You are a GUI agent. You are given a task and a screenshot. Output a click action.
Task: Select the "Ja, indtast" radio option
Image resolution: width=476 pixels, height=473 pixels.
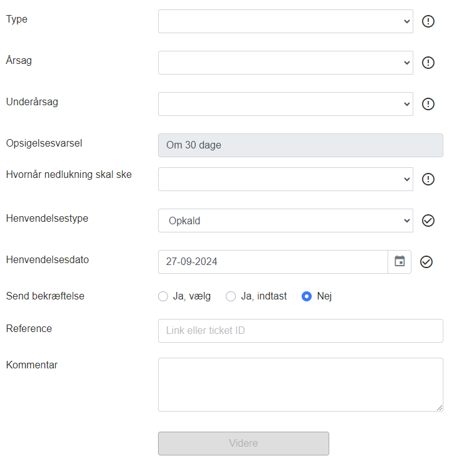[x=231, y=296]
